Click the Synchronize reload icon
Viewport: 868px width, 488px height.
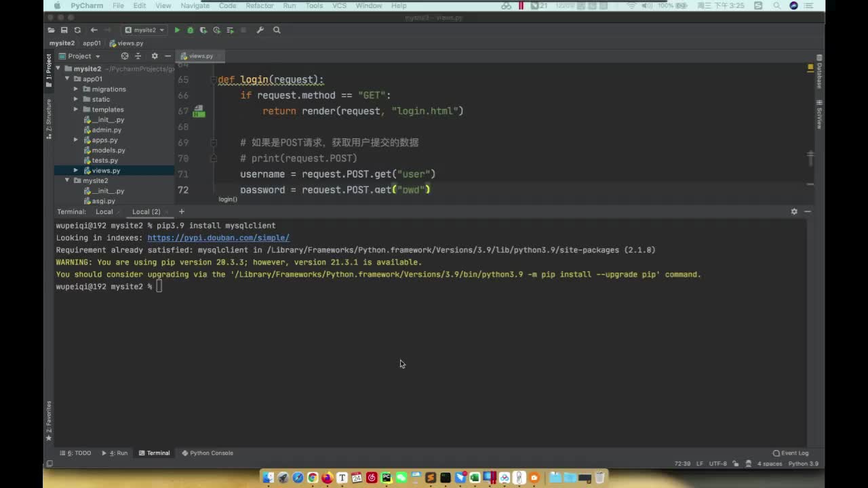(x=77, y=30)
